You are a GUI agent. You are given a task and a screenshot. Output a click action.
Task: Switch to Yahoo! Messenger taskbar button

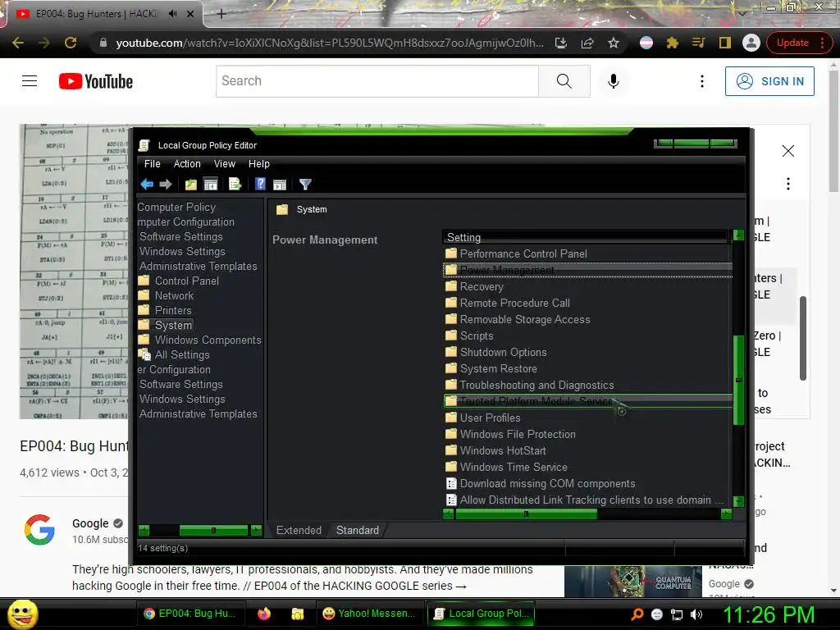(x=369, y=614)
